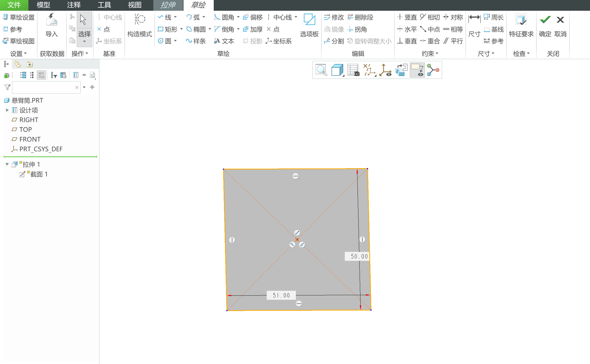The width and height of the screenshot is (590, 364).
Task: Click the zoom refit magnifier icon
Action: click(321, 70)
